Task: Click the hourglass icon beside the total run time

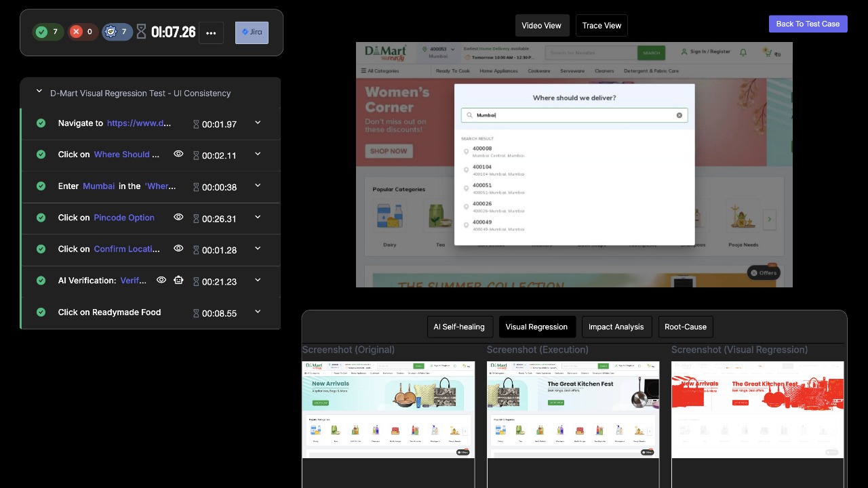Action: [141, 32]
